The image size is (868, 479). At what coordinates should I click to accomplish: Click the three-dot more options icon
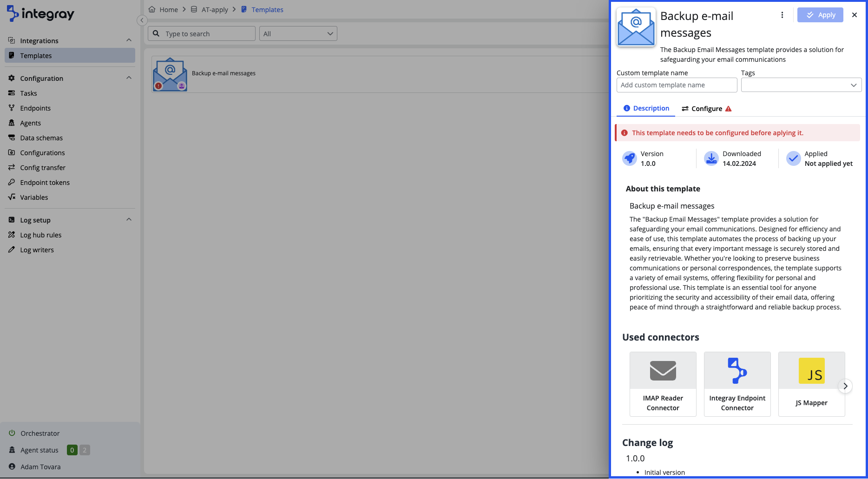(x=782, y=15)
